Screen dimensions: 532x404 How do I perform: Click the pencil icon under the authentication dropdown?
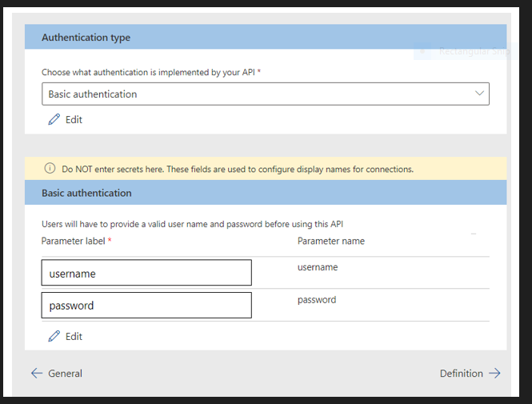tap(54, 119)
